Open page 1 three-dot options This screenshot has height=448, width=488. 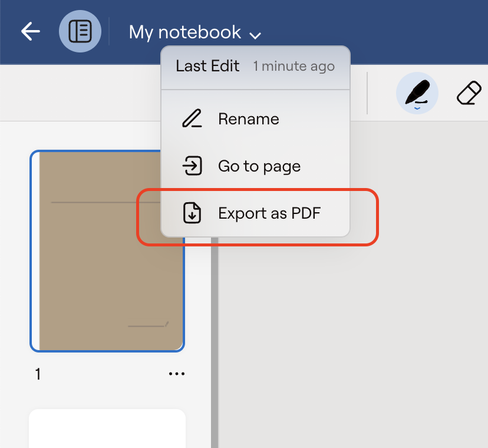176,374
